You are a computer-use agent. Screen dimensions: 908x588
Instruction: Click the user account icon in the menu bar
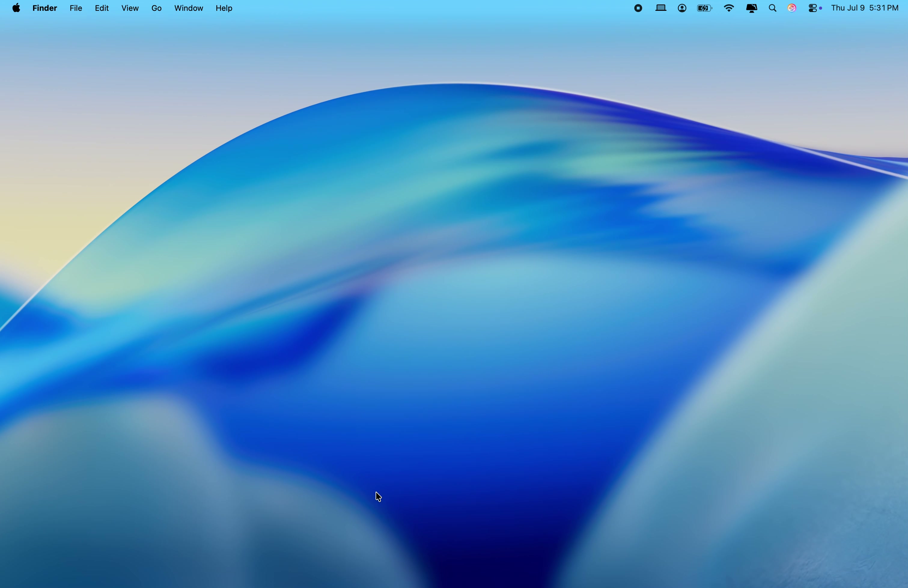click(x=682, y=8)
